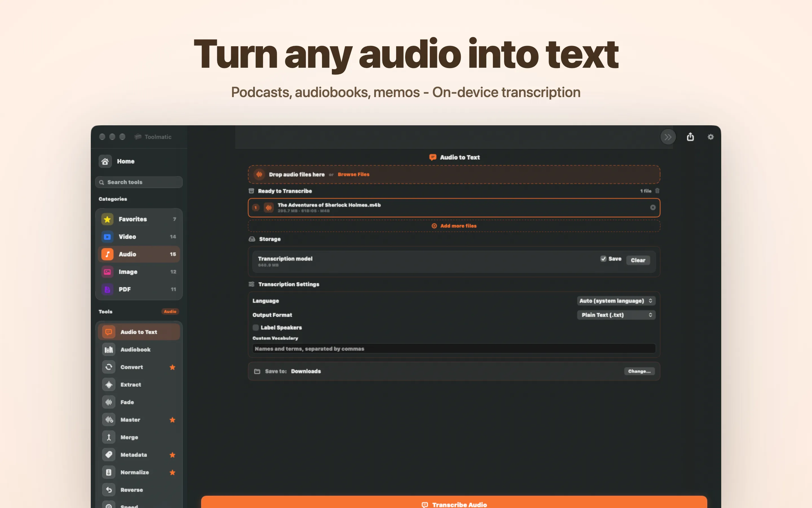The height and width of the screenshot is (508, 812).
Task: Open settings gear icon
Action: [x=711, y=137]
